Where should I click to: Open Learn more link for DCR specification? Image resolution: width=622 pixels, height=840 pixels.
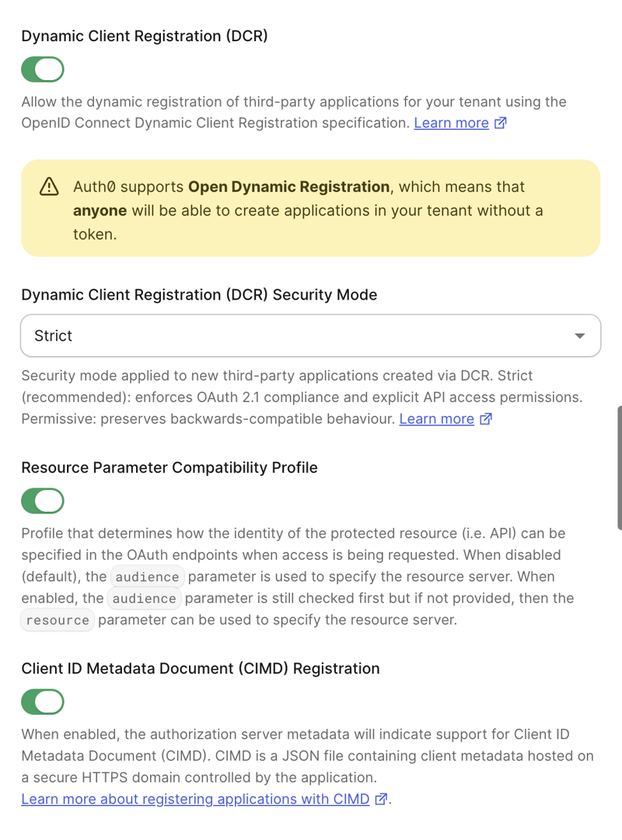pyautogui.click(x=451, y=123)
